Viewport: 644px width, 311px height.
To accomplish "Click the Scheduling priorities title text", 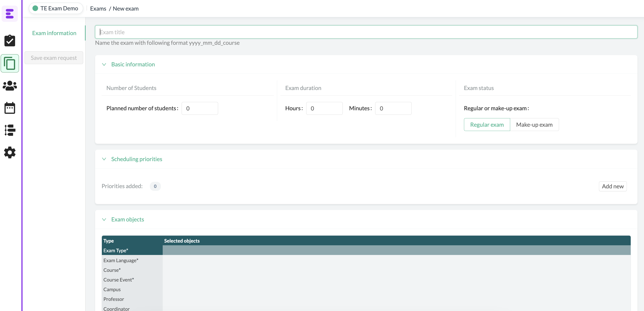I will (137, 159).
